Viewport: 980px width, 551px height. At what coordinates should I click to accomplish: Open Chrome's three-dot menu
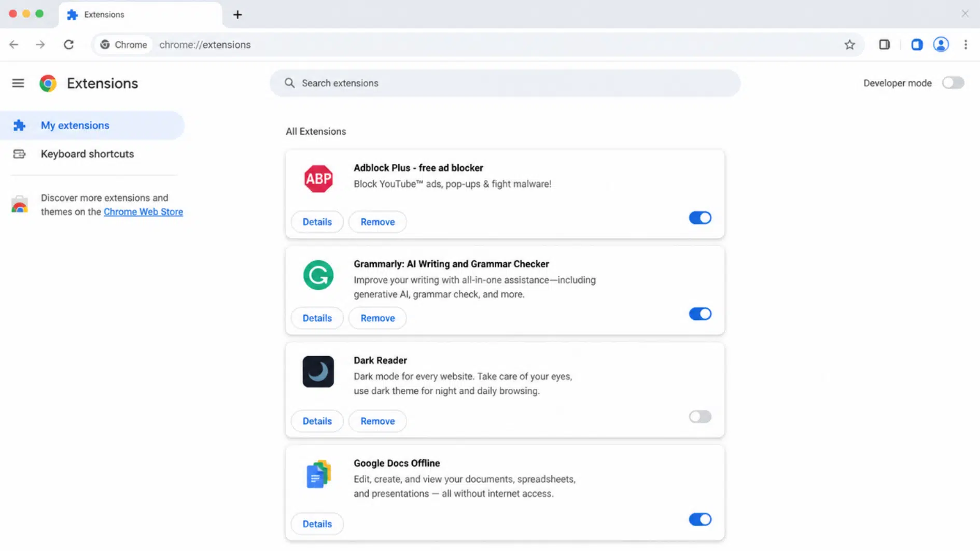[x=965, y=45]
